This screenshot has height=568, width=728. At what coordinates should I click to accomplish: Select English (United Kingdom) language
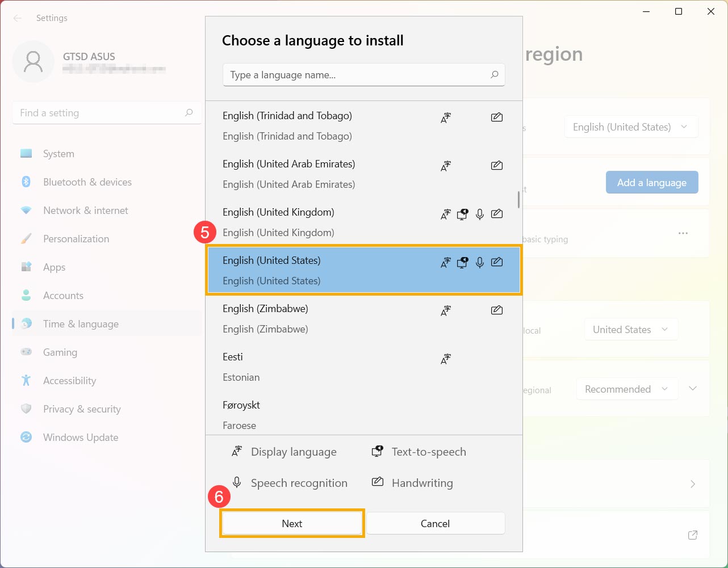[363, 222]
